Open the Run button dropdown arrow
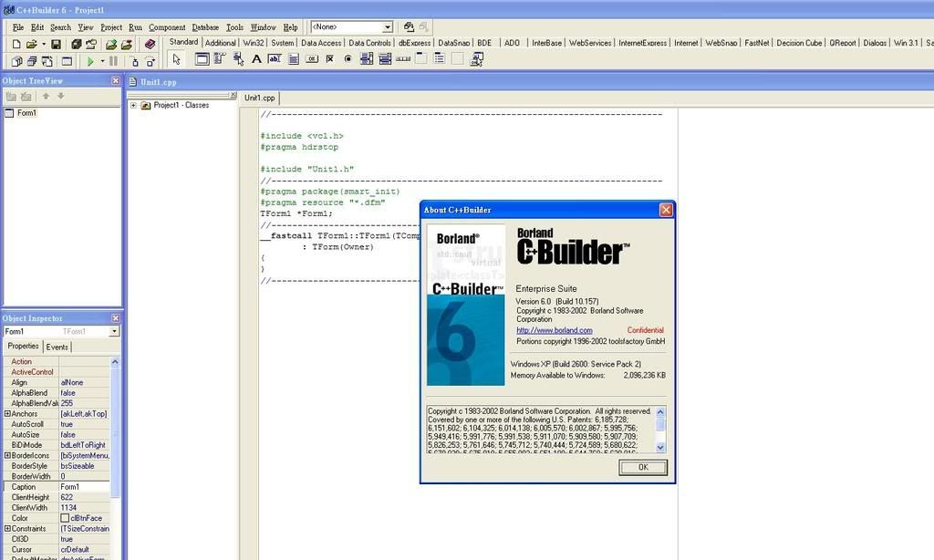The image size is (934, 560). point(102,61)
